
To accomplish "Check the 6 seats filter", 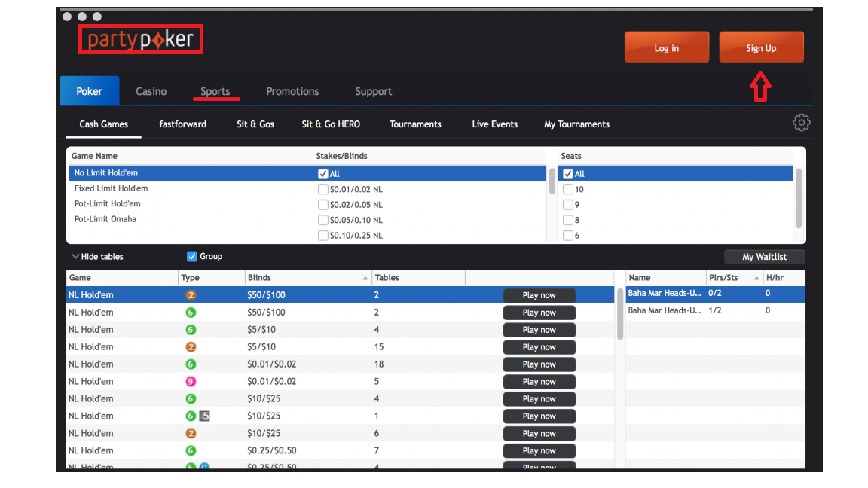I will (568, 236).
